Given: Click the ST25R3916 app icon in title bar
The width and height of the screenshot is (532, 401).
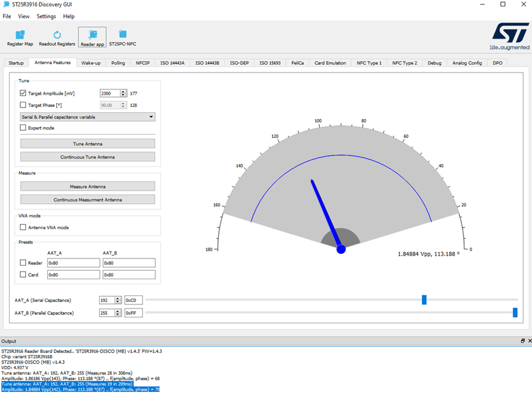Looking at the screenshot, I should coord(6,5).
